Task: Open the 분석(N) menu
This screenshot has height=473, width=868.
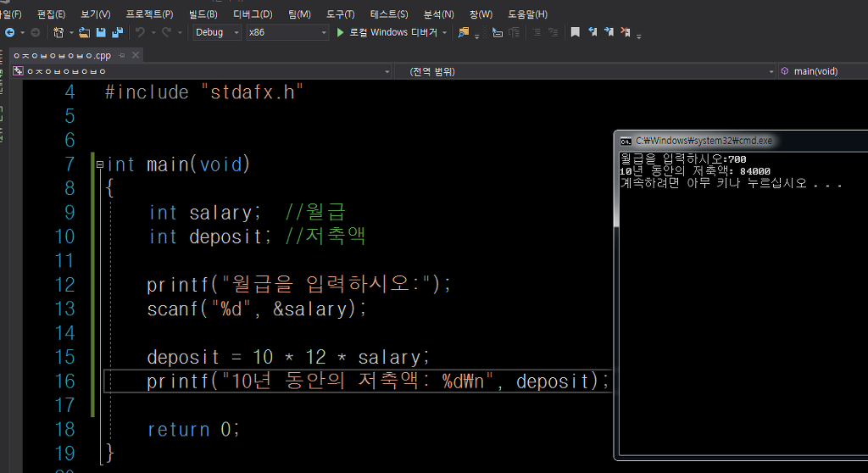Action: (x=438, y=14)
